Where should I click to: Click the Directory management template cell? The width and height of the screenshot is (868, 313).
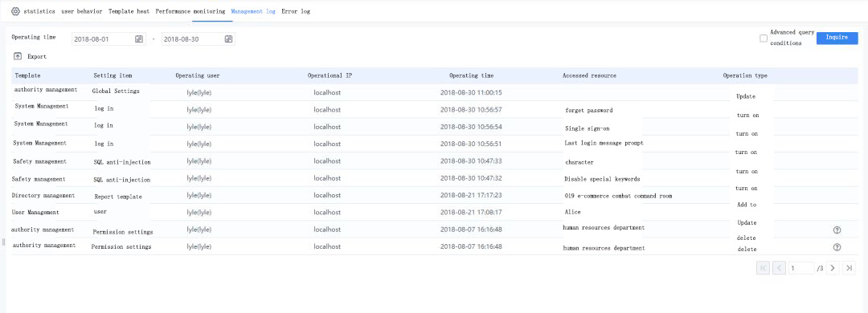43,195
